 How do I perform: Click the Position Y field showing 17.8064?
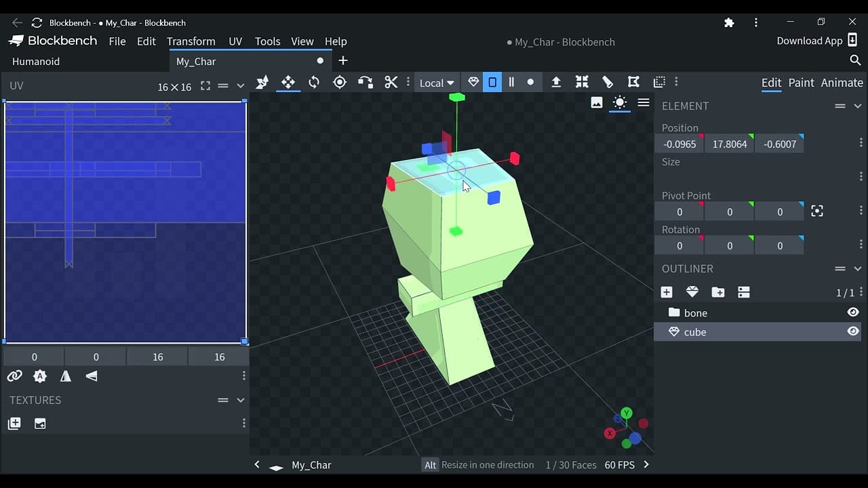point(729,144)
